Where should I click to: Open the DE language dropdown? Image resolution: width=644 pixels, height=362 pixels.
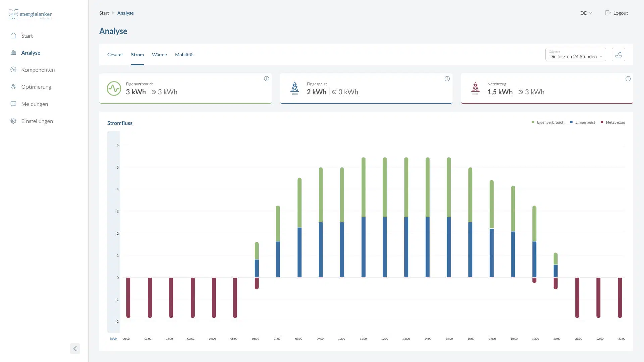pos(586,13)
